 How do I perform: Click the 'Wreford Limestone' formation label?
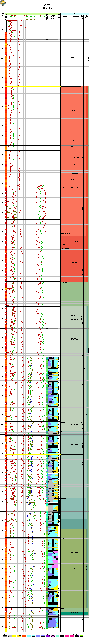pos(75,263)
